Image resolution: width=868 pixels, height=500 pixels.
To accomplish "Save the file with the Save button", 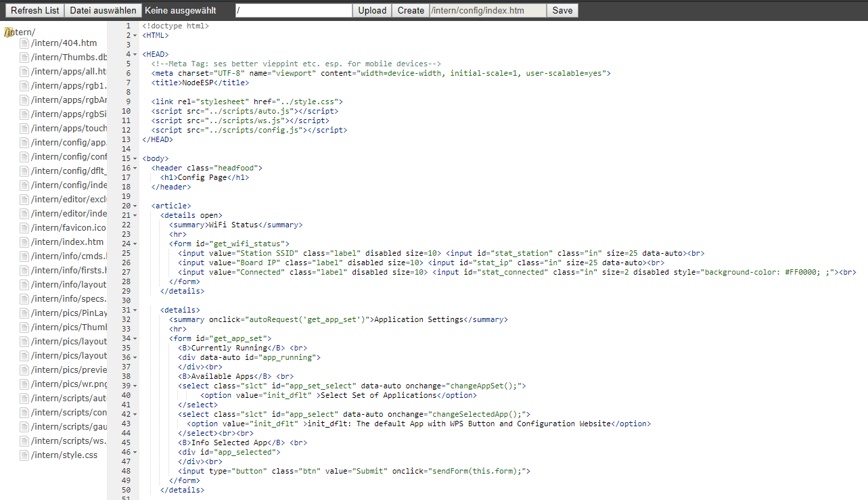I will (x=562, y=10).
